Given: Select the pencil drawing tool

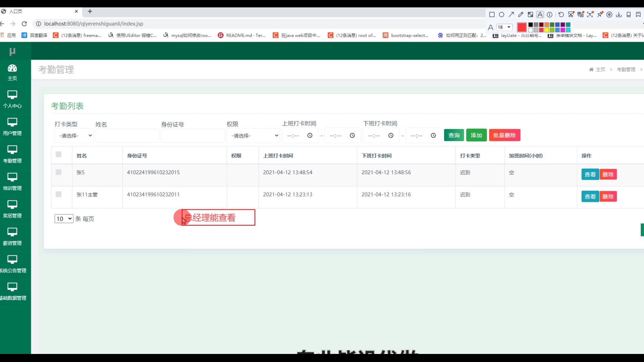Looking at the screenshot, I should click(x=521, y=14).
